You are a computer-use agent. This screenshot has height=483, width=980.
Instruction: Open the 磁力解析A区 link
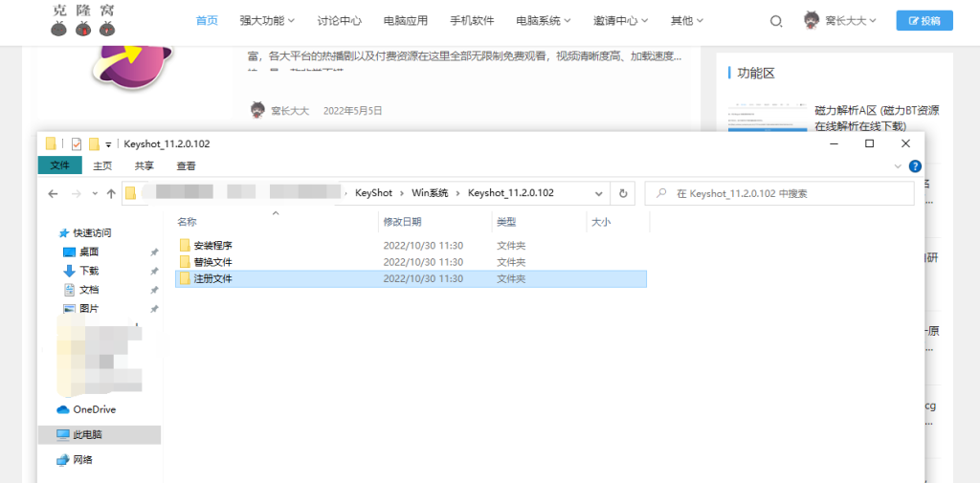pos(877,119)
